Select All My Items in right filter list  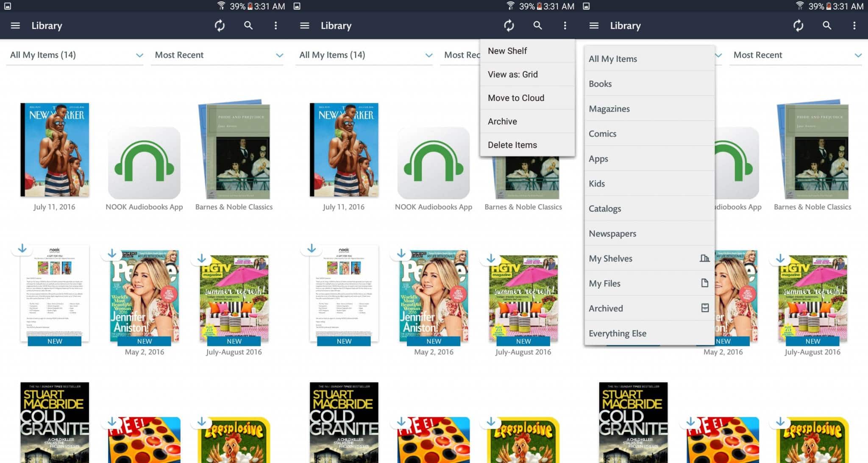[649, 59]
